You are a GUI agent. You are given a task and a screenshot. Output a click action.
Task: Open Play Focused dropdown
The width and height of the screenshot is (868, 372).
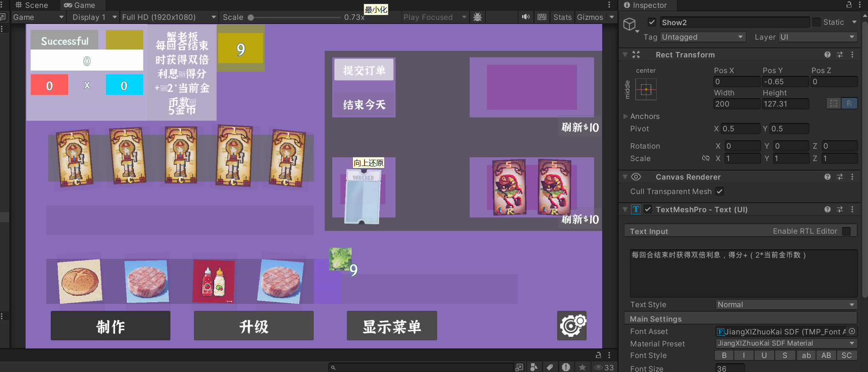click(435, 17)
